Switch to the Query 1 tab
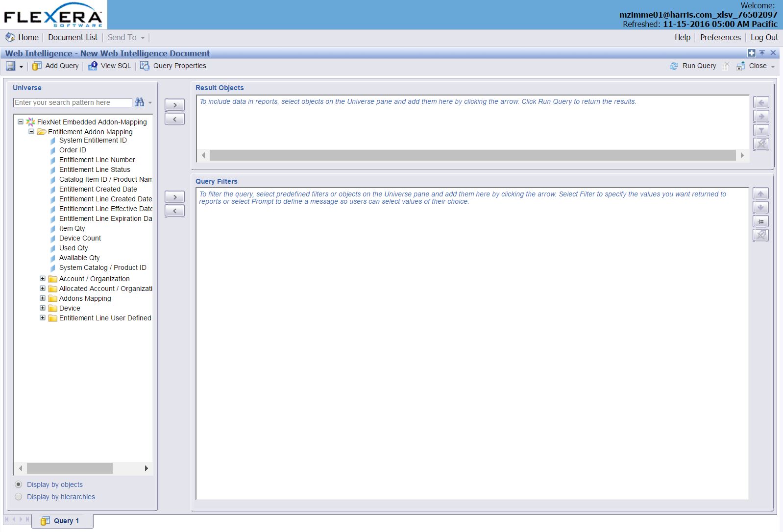The width and height of the screenshot is (783, 532). tap(62, 521)
